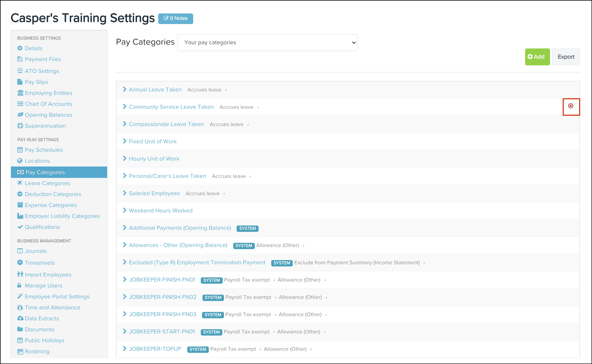The image size is (592, 364).
Task: Click the clock icon beside Timesheets
Action: pos(20,262)
